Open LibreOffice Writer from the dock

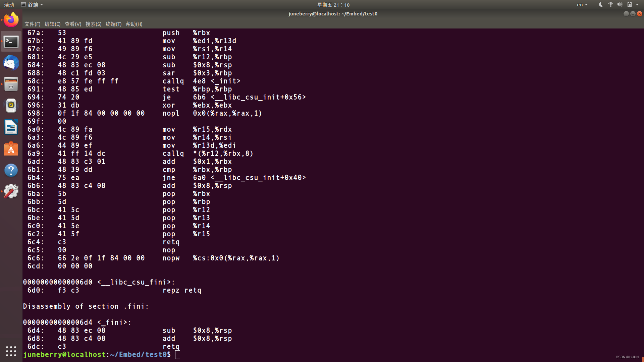point(11,127)
